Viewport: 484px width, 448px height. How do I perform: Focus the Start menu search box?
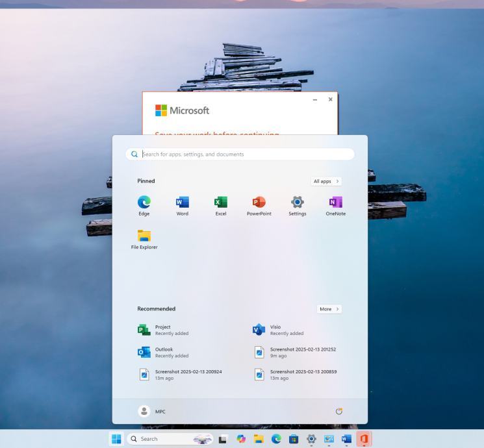click(x=240, y=154)
